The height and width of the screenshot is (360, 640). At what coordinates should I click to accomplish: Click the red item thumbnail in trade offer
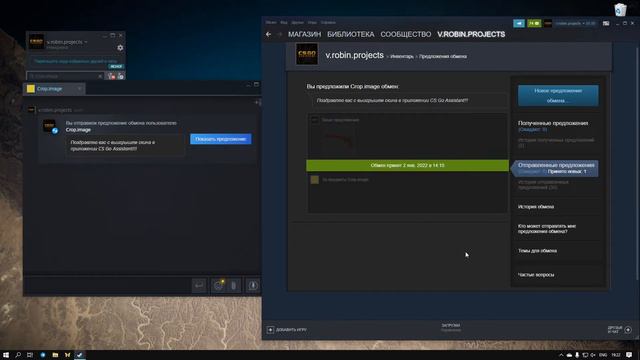click(x=337, y=141)
